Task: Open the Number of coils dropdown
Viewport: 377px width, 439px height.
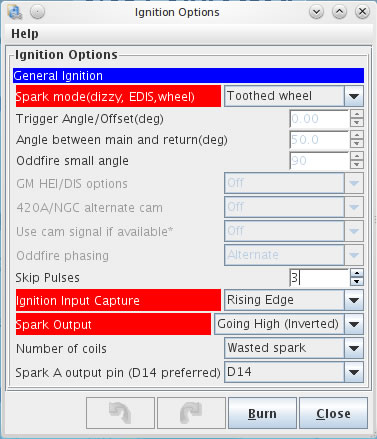Action: (x=294, y=348)
